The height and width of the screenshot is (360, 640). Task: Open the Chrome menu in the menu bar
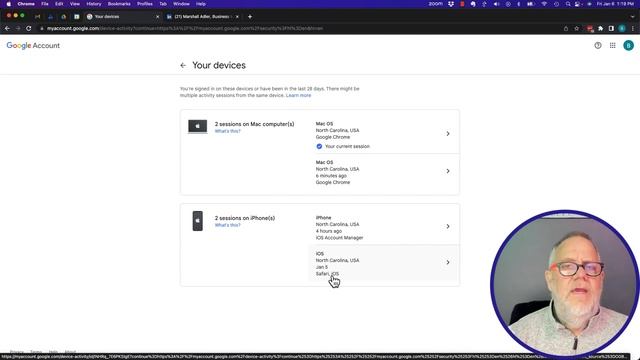26,4
